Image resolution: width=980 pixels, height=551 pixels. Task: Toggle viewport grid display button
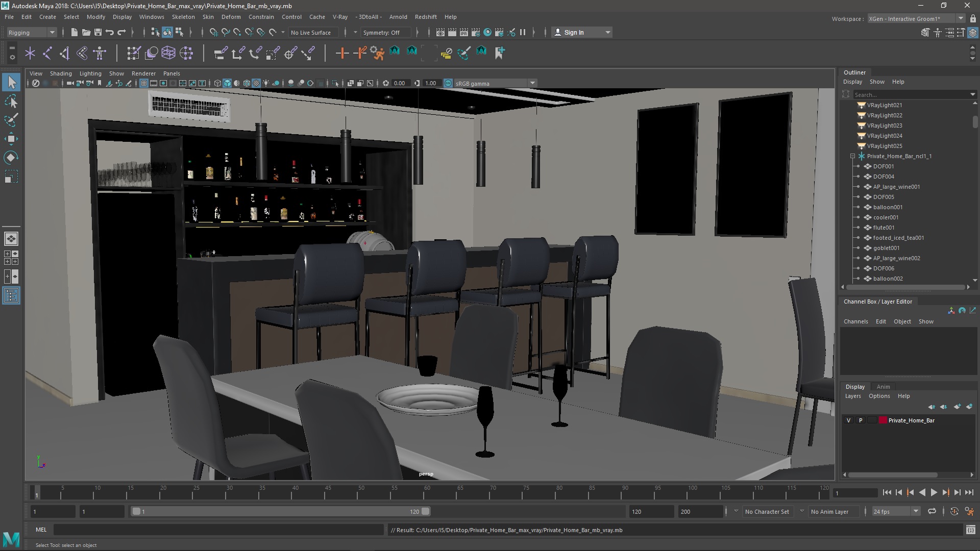(x=144, y=83)
